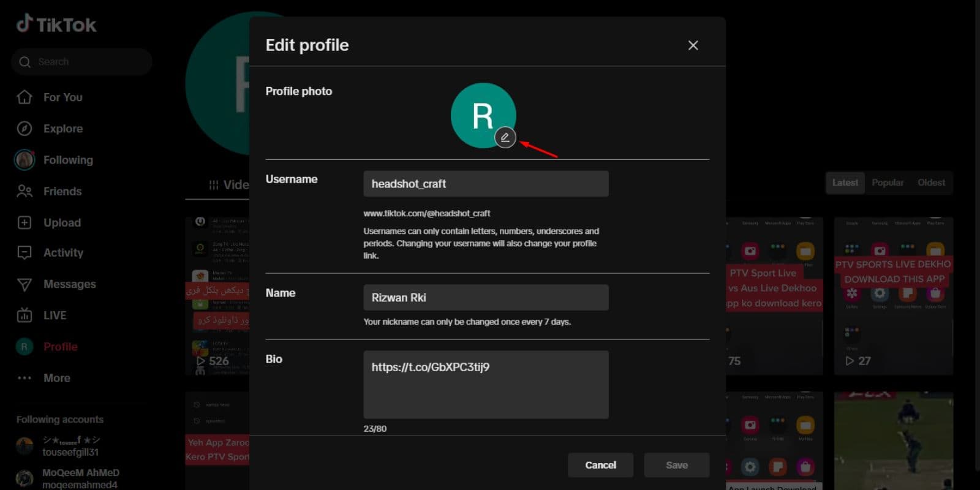Click the Username input field
This screenshot has width=980, height=490.
click(x=486, y=184)
